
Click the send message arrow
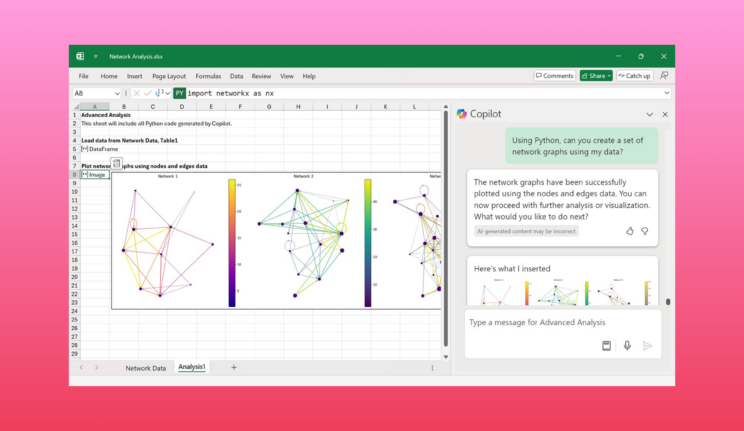(x=647, y=346)
